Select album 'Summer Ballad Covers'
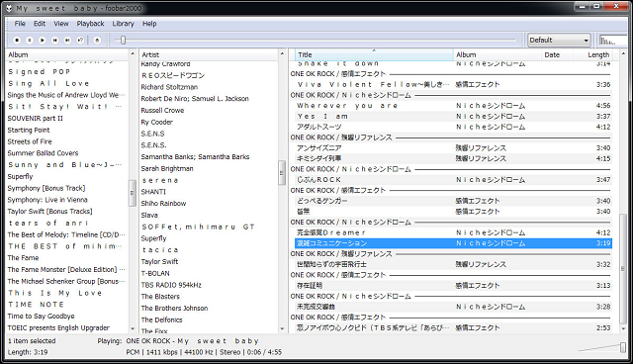This screenshot has width=633, height=364. (43, 153)
